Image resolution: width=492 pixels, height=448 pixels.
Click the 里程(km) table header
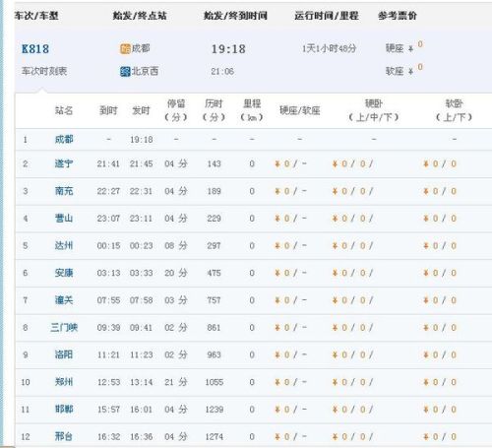(252, 110)
